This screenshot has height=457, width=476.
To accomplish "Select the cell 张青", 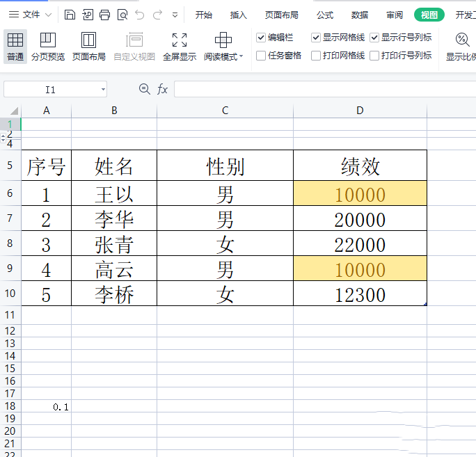I will [114, 243].
